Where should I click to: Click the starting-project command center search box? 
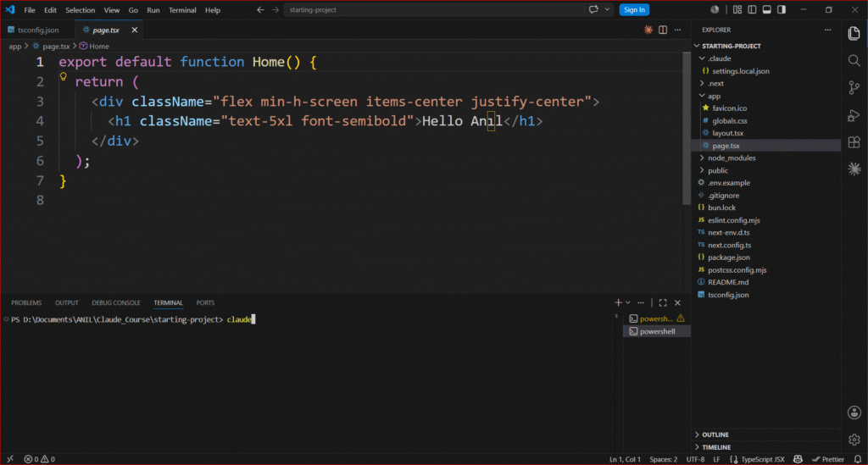(434, 9)
